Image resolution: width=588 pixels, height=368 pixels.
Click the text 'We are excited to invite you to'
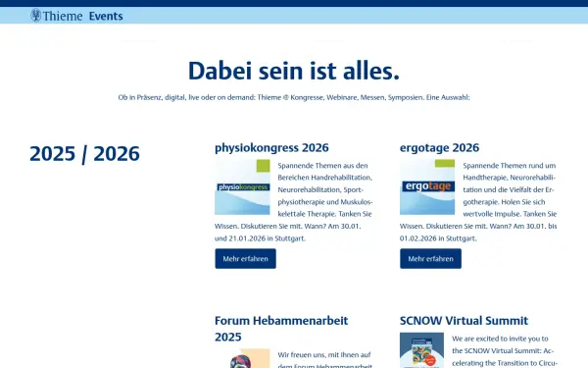pyautogui.click(x=500, y=339)
